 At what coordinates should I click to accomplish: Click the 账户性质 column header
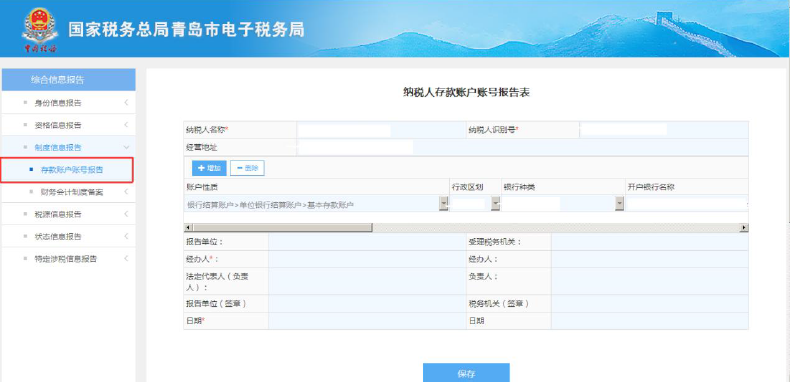click(x=316, y=187)
